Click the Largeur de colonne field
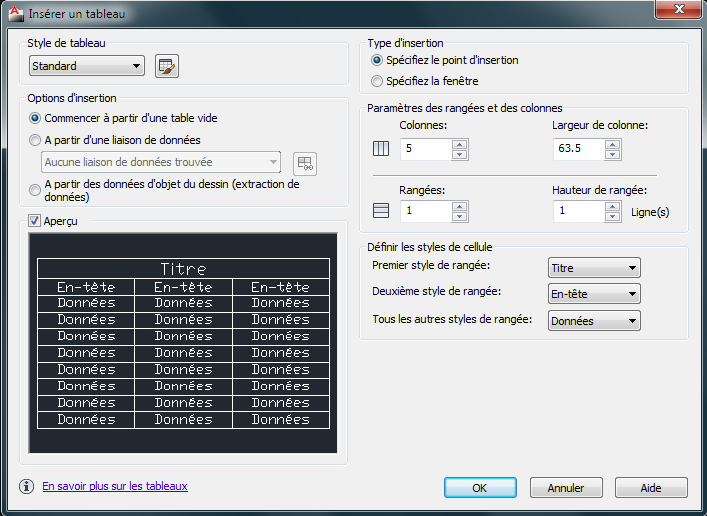Screen dimensions: 707x516 tap(579, 149)
